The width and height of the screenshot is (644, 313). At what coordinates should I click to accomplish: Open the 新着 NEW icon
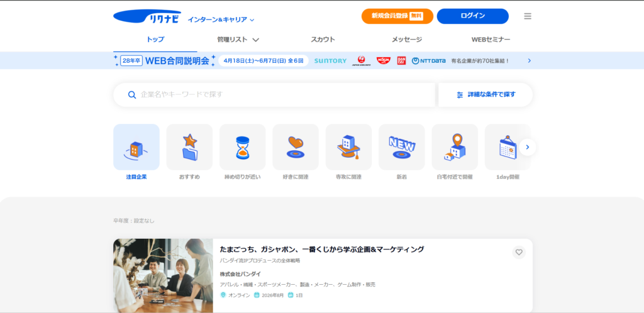[401, 147]
